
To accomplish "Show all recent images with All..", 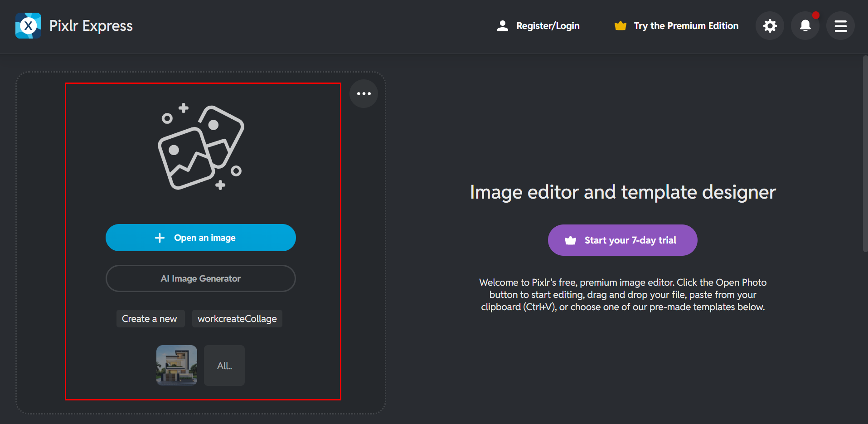I will (224, 366).
